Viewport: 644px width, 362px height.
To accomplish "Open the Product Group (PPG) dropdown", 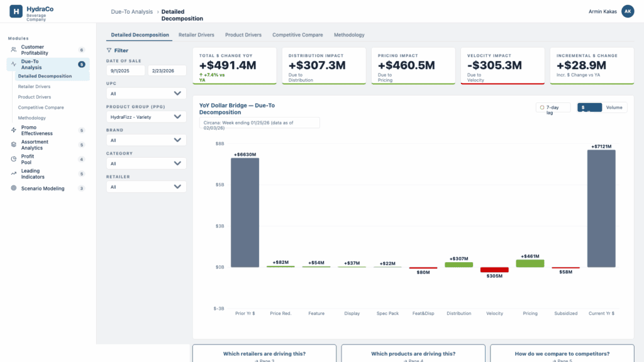I will [x=146, y=117].
